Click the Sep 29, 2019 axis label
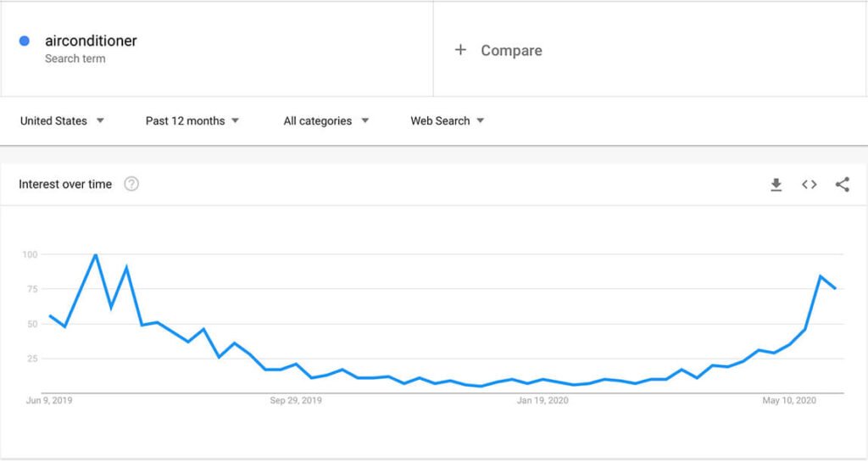This screenshot has width=868, height=462. point(296,400)
